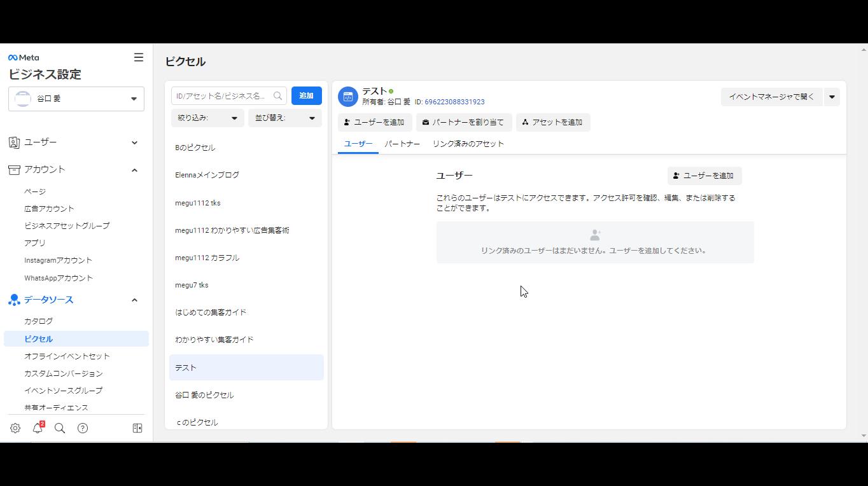Open notifications bell icon
868x486 pixels.
click(38, 428)
